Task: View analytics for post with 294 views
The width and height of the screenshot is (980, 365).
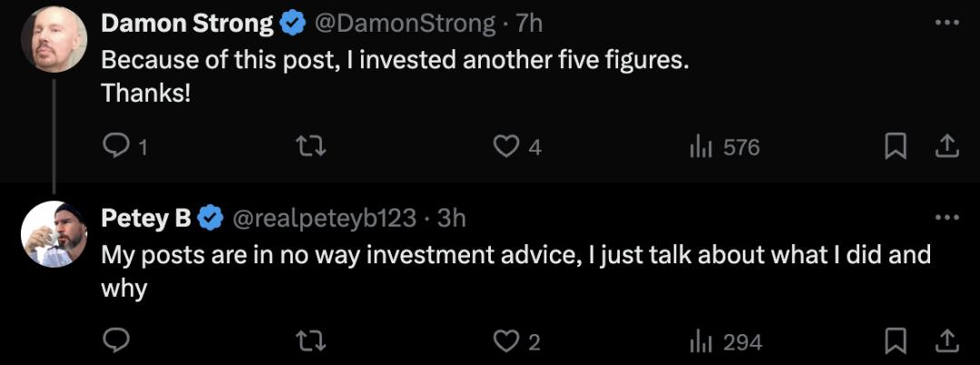Action: click(700, 340)
